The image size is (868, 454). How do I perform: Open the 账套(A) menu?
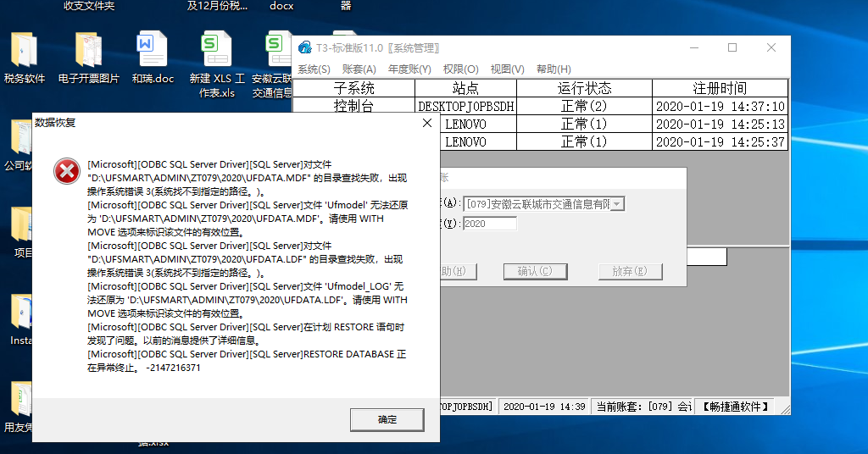[359, 69]
